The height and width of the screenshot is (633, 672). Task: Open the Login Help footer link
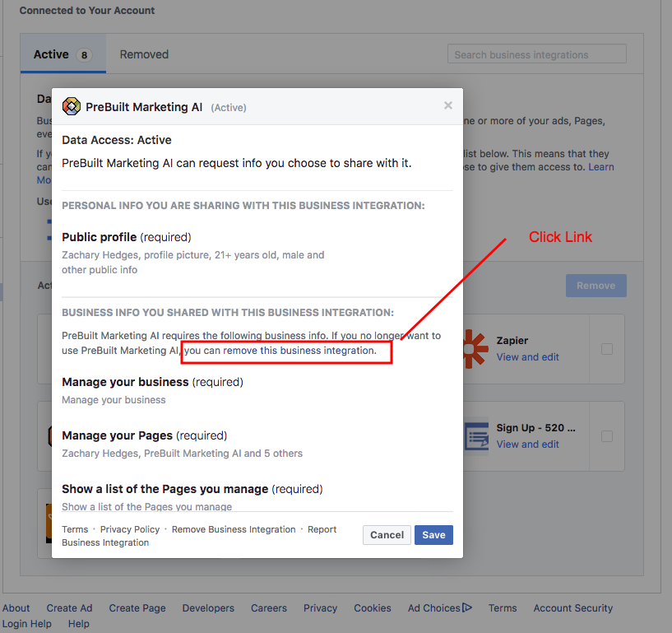tap(26, 624)
